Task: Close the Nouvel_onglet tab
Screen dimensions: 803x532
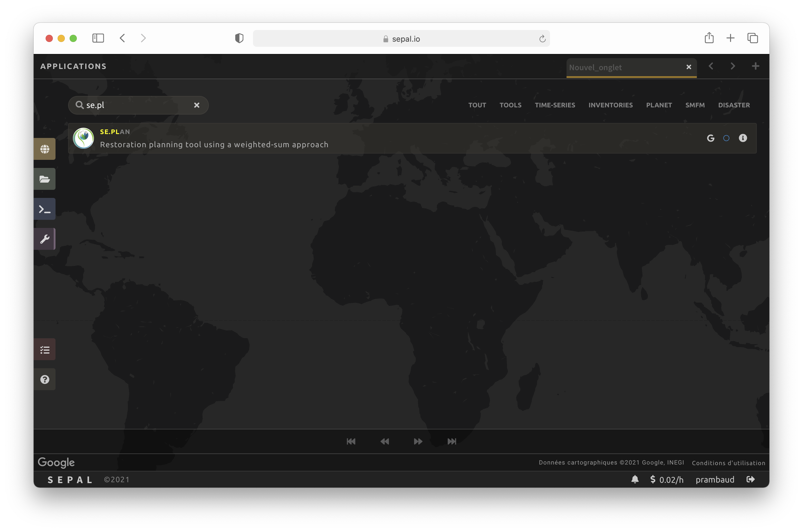Action: pos(689,67)
